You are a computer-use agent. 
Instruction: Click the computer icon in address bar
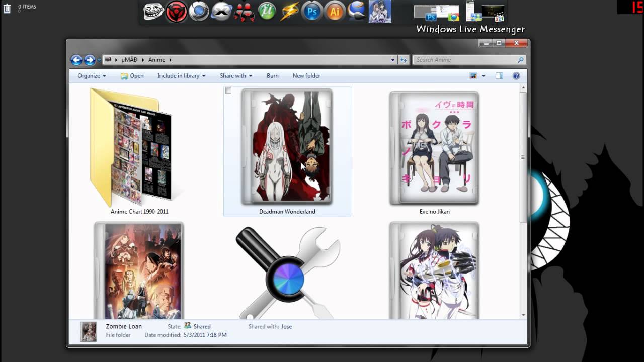point(108,59)
